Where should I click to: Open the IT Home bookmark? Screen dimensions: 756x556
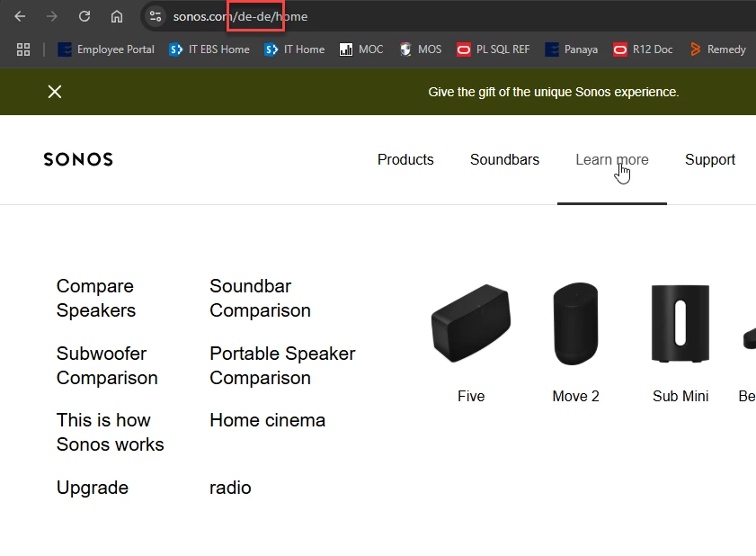295,49
